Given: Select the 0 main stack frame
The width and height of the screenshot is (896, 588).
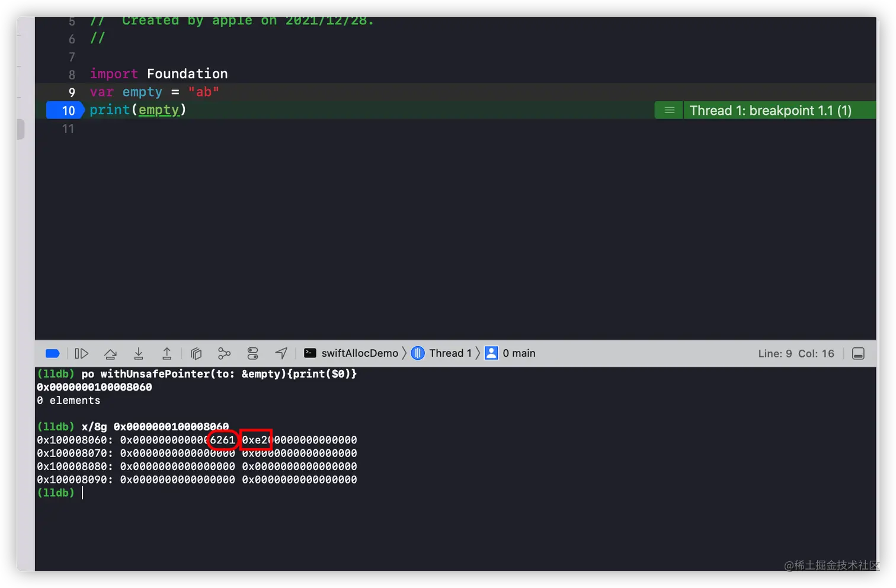Looking at the screenshot, I should (511, 353).
